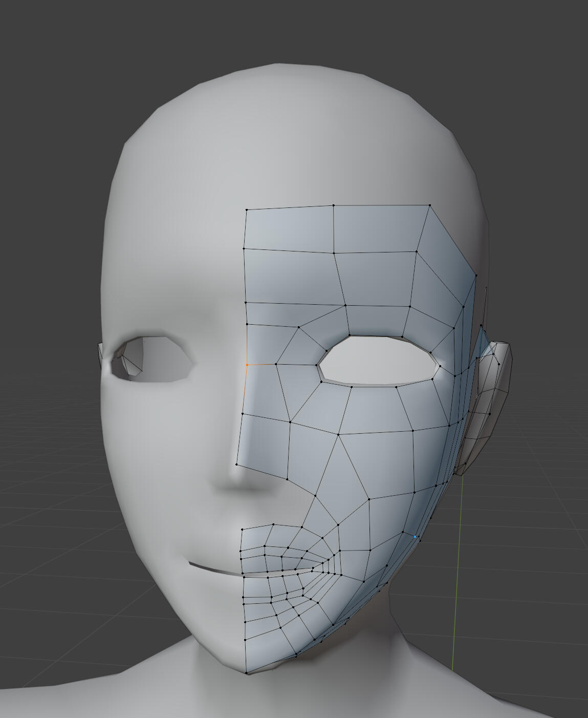
Task: Select the large top-left forehead face
Action: click(x=289, y=229)
